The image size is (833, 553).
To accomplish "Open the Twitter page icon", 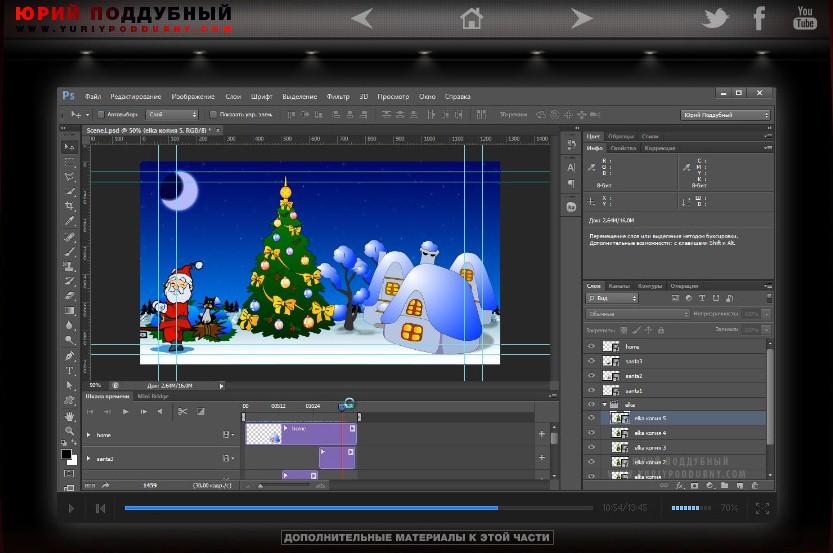I will (716, 19).
